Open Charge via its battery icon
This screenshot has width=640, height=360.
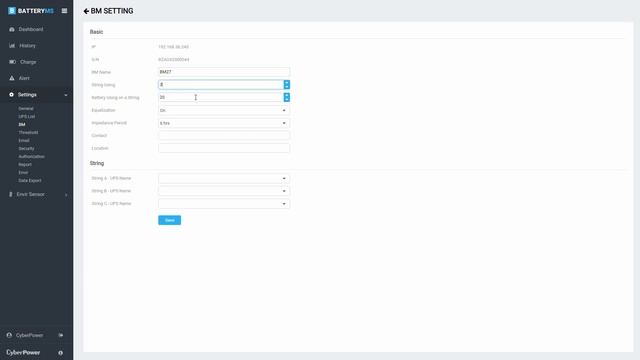[x=12, y=62]
